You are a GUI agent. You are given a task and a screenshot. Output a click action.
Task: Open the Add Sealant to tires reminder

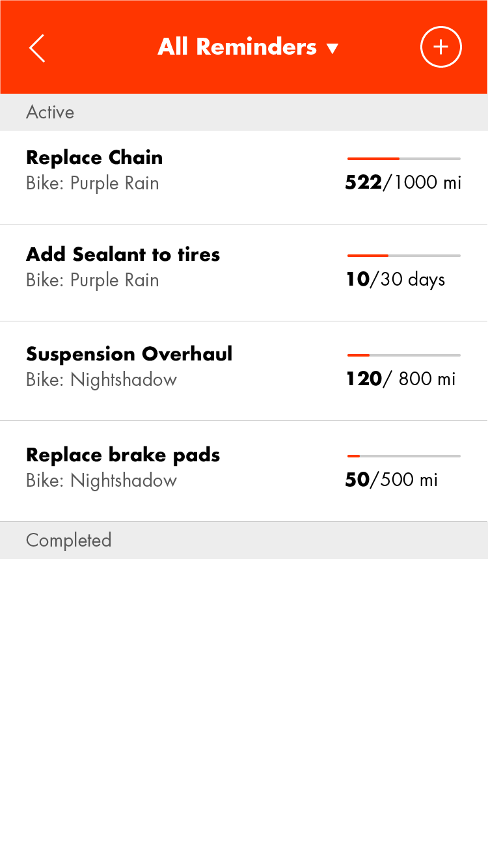click(123, 254)
